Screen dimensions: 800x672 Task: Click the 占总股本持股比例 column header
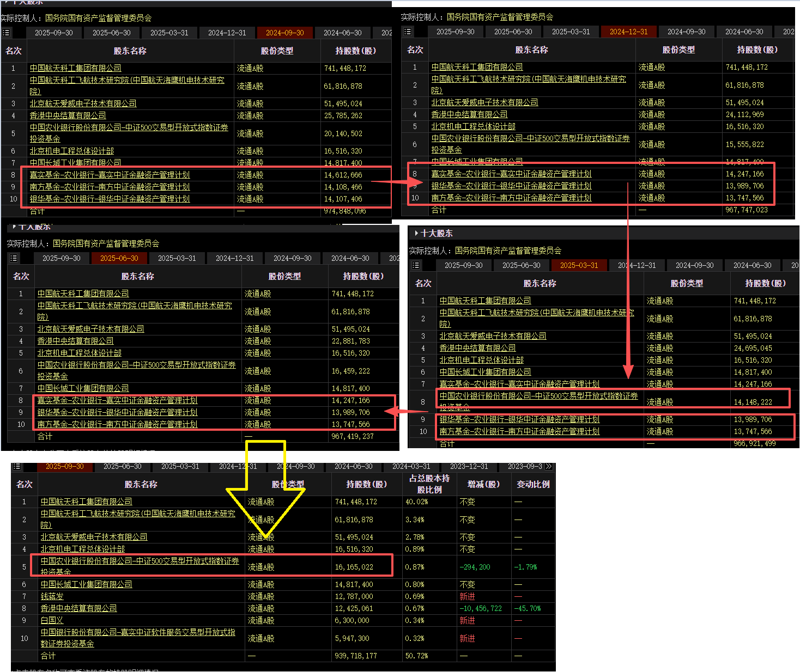tap(429, 484)
